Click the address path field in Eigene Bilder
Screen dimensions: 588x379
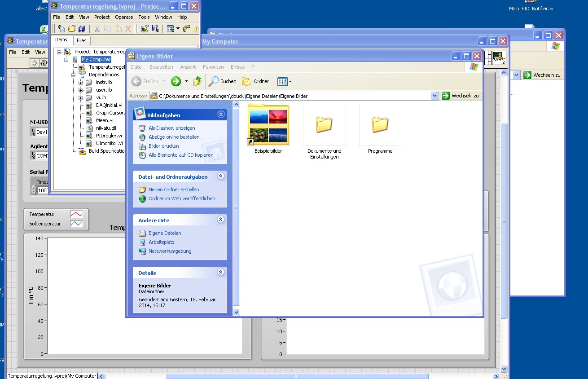294,96
